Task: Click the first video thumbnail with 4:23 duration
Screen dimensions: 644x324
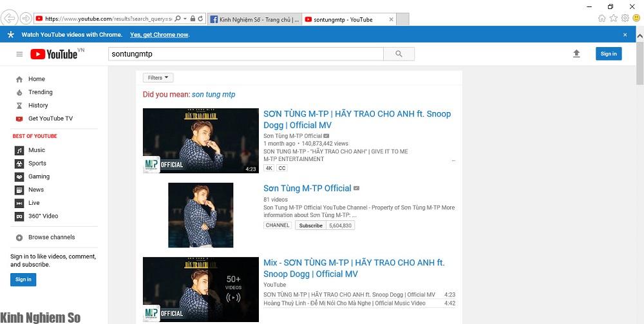Action: coord(201,141)
